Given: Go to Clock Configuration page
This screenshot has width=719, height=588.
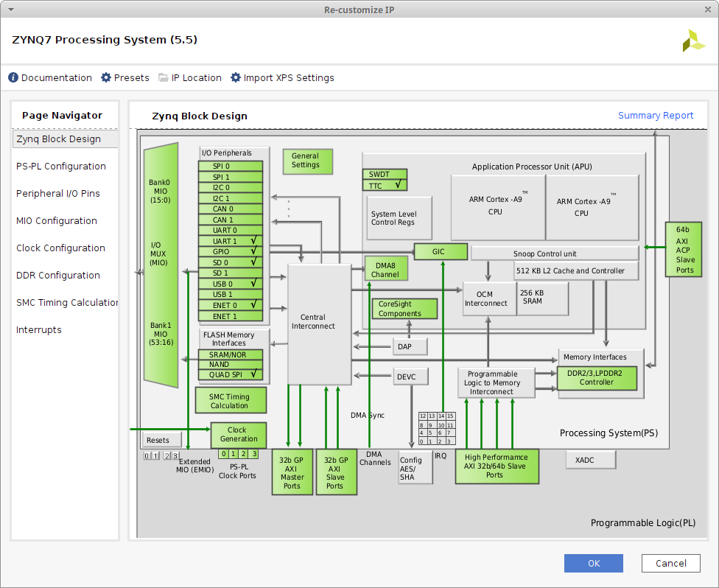Looking at the screenshot, I should click(60, 248).
